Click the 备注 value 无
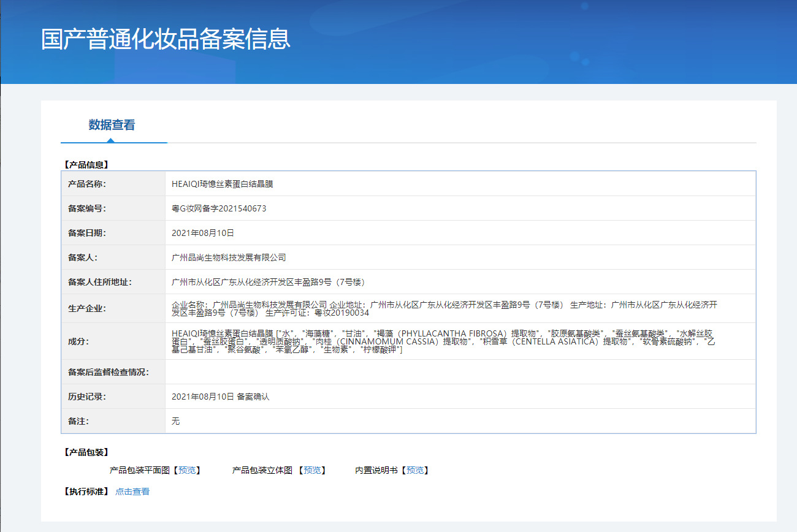 click(176, 421)
